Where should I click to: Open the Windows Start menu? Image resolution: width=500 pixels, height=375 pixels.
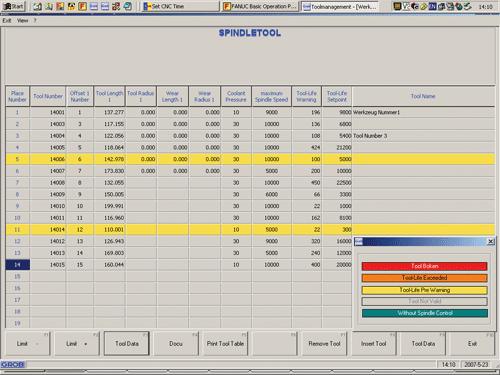[x=14, y=6]
